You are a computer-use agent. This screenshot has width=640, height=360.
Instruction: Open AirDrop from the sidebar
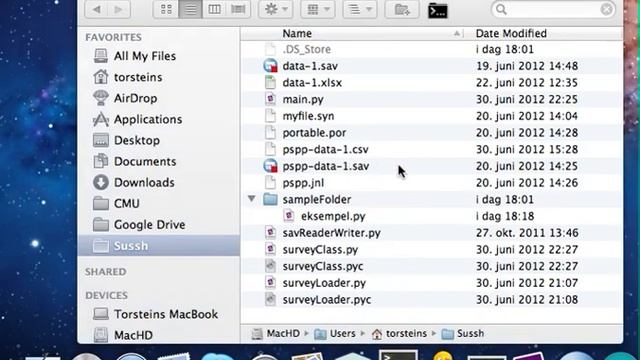(125, 98)
